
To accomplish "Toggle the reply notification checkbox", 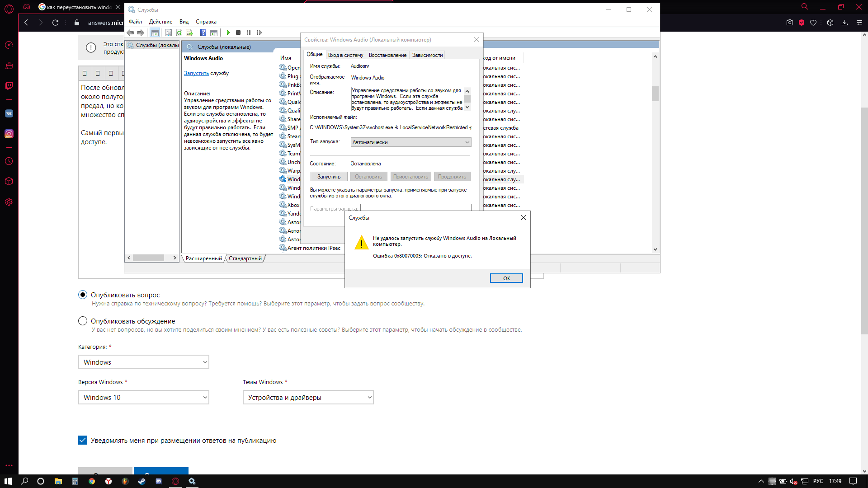I will pos(83,440).
